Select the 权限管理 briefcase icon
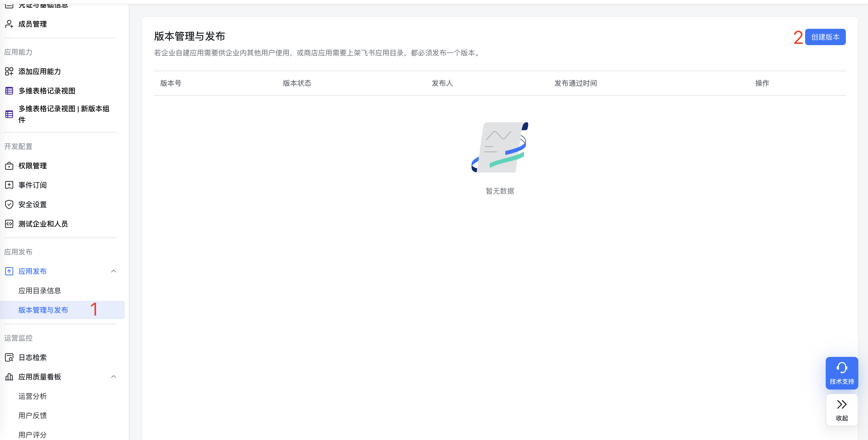This screenshot has width=868, height=440. coord(9,165)
